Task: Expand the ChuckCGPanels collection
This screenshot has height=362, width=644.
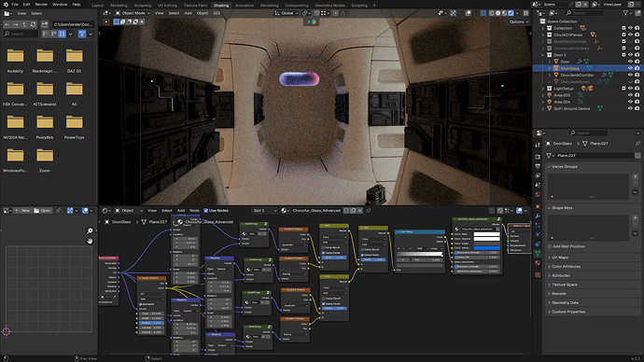Action: coord(543,35)
